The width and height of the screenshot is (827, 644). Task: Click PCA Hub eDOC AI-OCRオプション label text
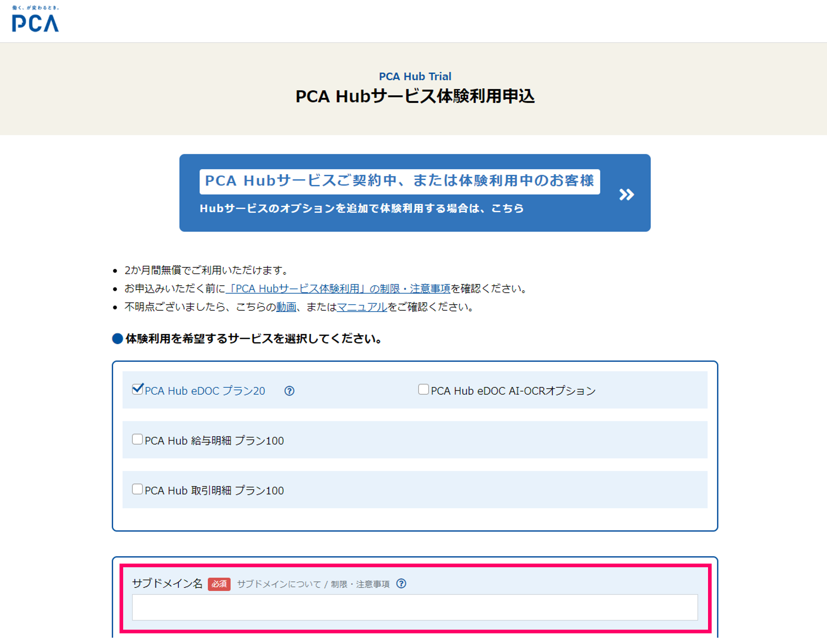coord(513,391)
